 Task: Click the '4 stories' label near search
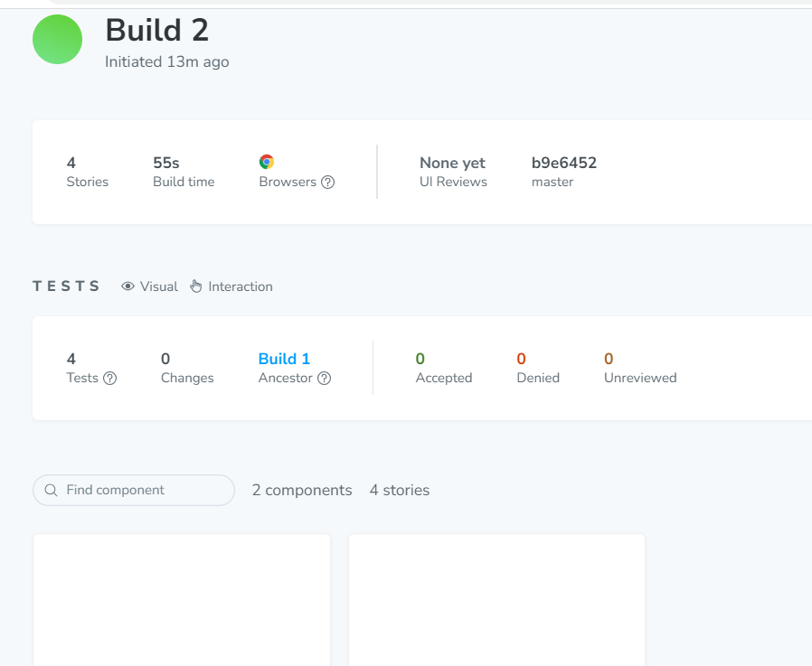tap(400, 490)
